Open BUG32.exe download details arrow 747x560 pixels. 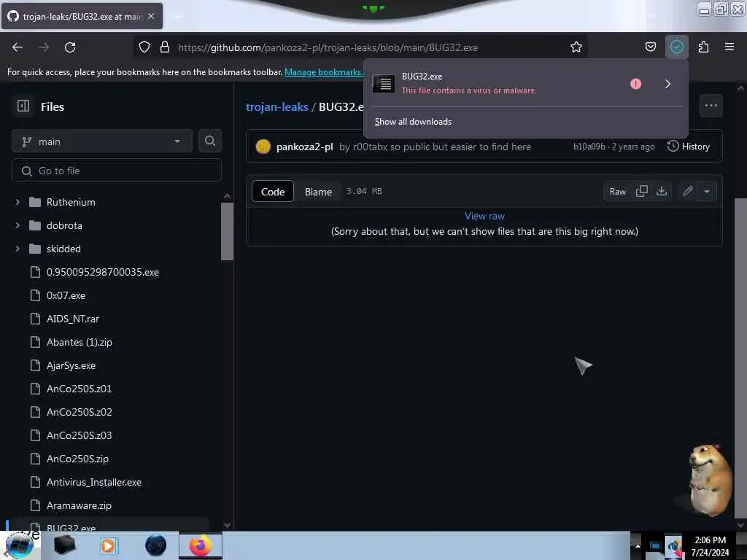pyautogui.click(x=667, y=84)
